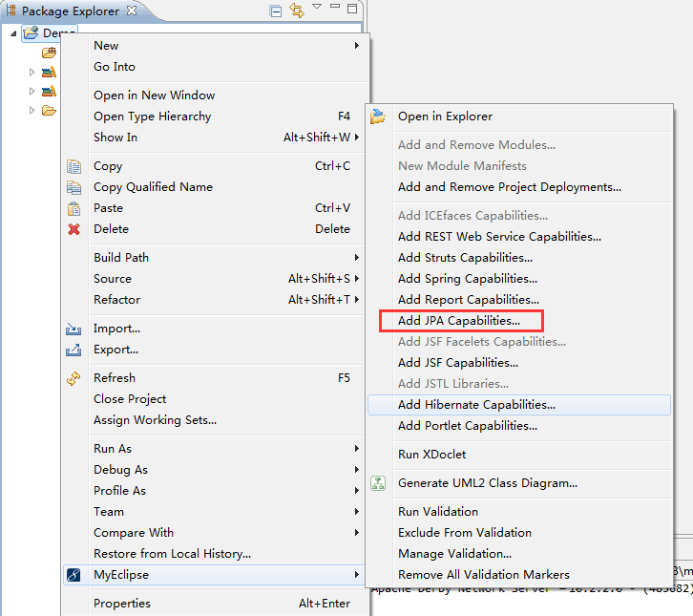Choose Remove All Validation Markers

519,575
